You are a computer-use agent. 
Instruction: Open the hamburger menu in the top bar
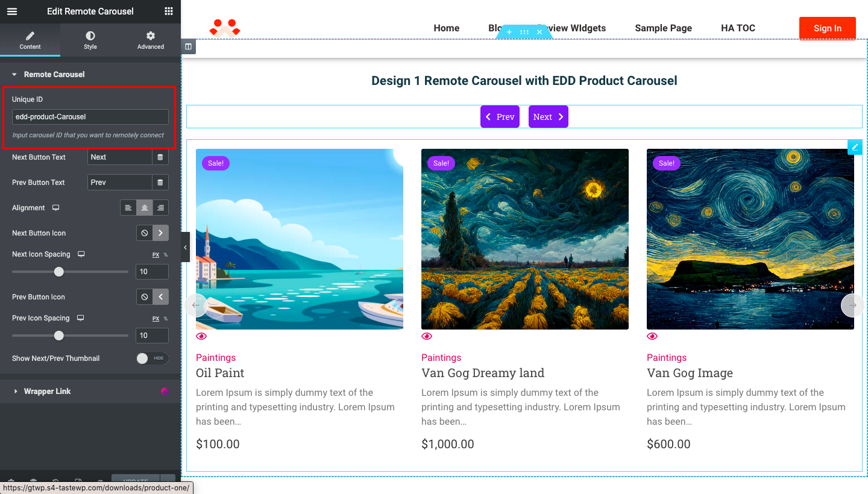(x=11, y=11)
